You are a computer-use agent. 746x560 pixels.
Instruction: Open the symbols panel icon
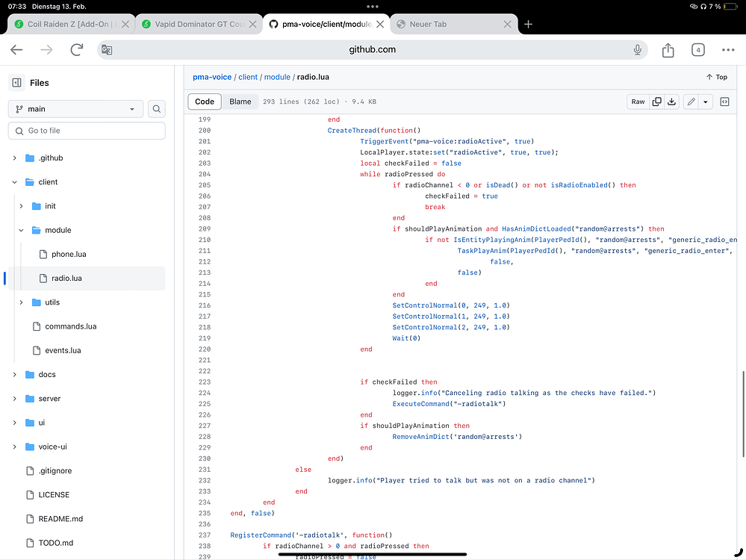pyautogui.click(x=724, y=102)
